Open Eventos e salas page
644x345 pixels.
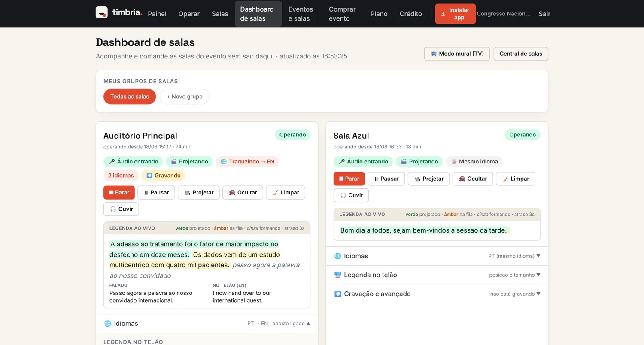[301, 14]
